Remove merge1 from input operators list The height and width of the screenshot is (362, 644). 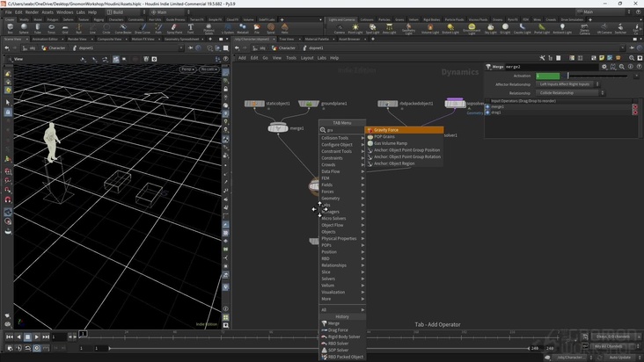[x=635, y=106]
